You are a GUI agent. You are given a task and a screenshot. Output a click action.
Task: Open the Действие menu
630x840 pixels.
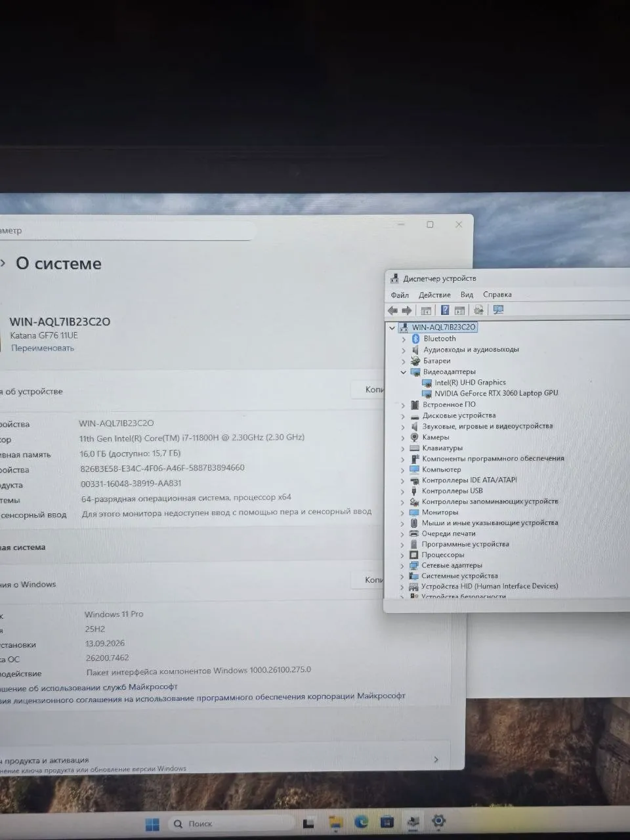434,295
